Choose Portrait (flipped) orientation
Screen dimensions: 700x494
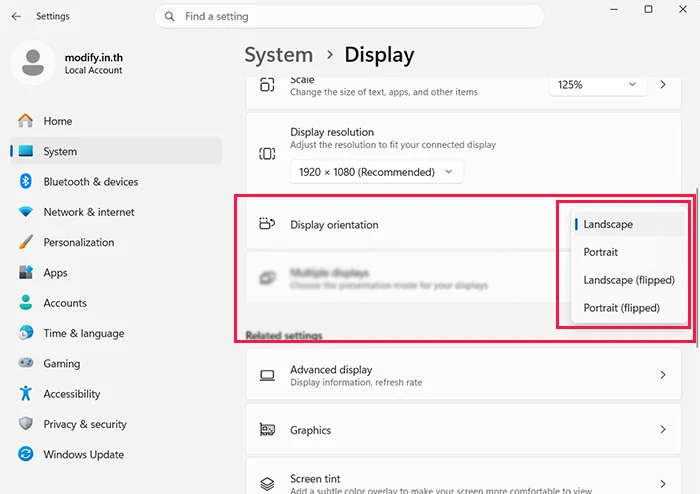click(629, 308)
